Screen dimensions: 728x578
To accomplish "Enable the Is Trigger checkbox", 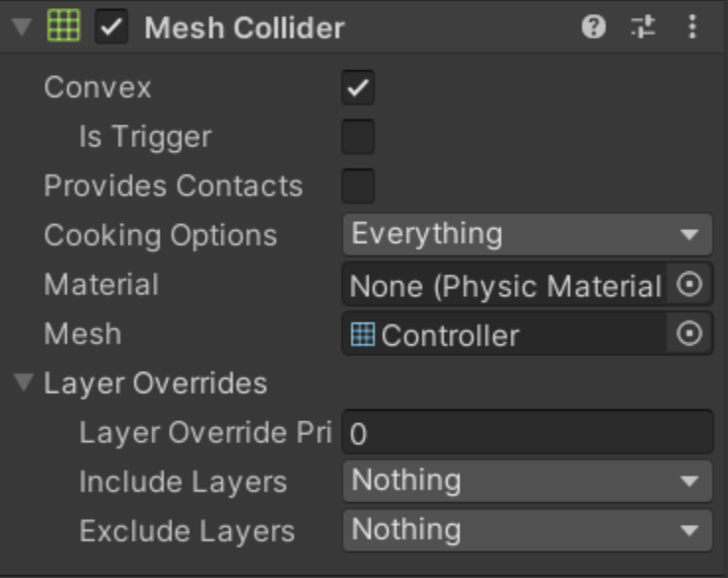I will [358, 137].
